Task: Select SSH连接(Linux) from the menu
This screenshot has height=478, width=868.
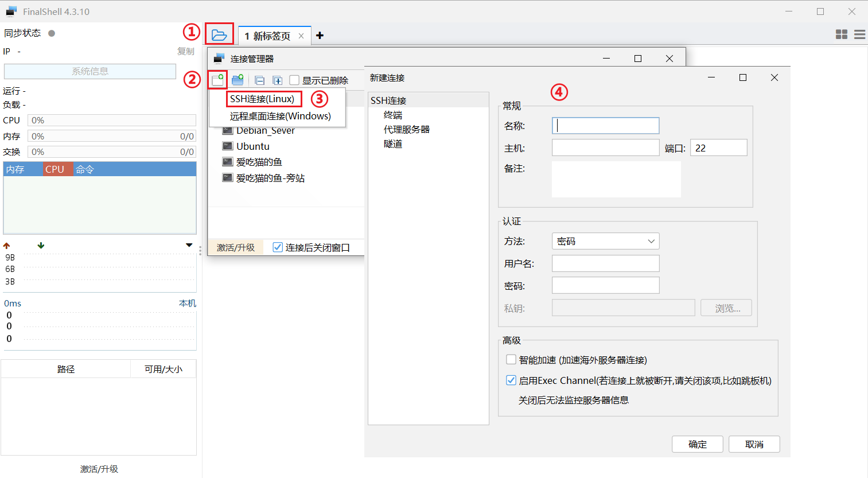Action: pyautogui.click(x=262, y=99)
